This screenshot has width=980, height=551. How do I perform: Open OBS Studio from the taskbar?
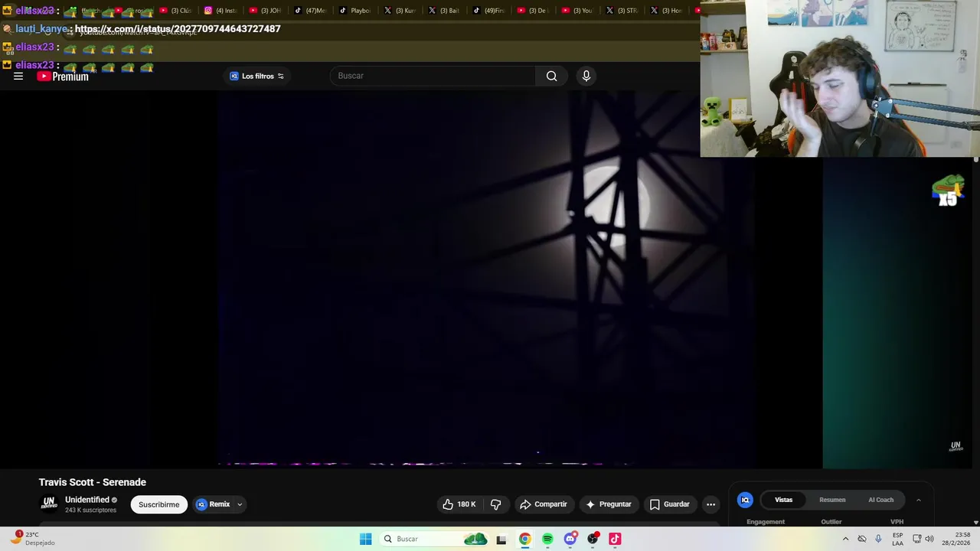(593, 539)
